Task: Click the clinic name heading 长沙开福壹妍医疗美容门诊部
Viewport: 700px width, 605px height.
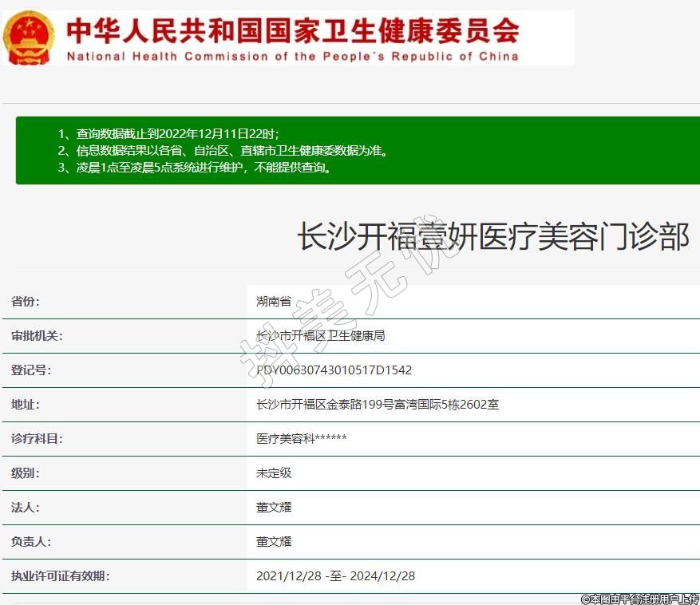Action: (492, 237)
